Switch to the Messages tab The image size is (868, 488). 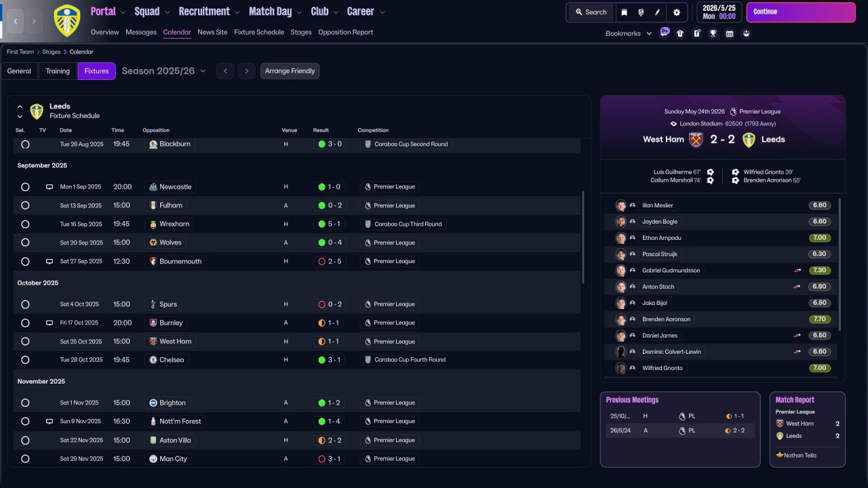coord(141,32)
